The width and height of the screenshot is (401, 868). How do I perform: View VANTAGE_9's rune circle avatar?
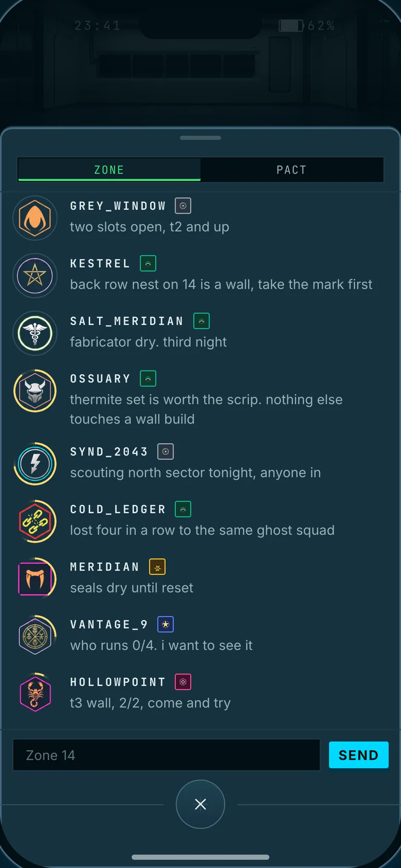(x=35, y=637)
